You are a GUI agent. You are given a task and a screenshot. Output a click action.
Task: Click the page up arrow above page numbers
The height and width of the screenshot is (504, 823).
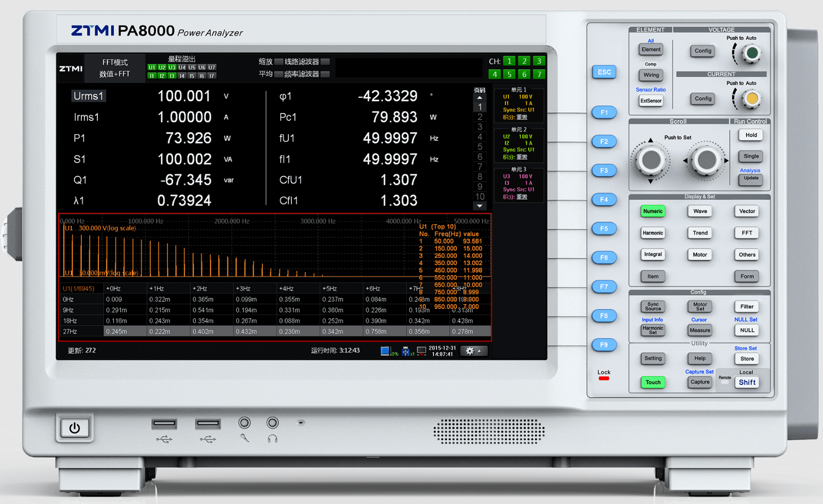click(480, 97)
